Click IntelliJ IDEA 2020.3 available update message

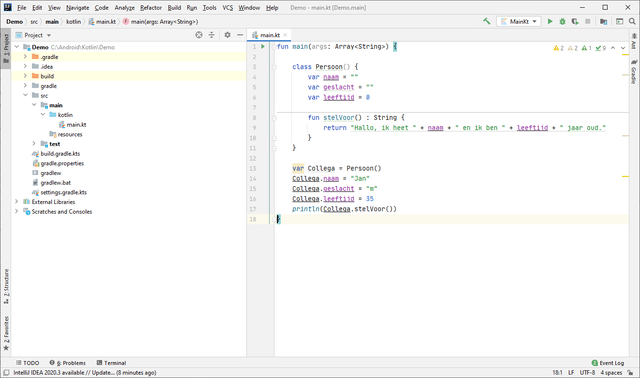84,373
